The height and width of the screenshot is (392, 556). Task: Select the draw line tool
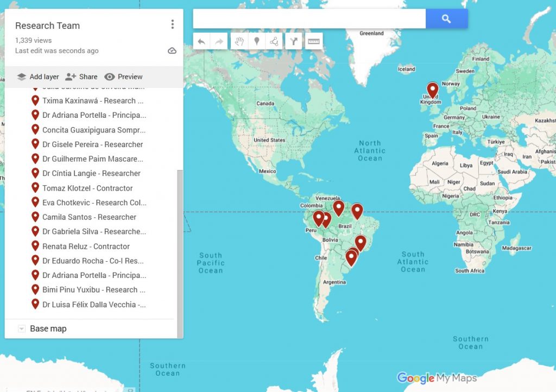274,41
